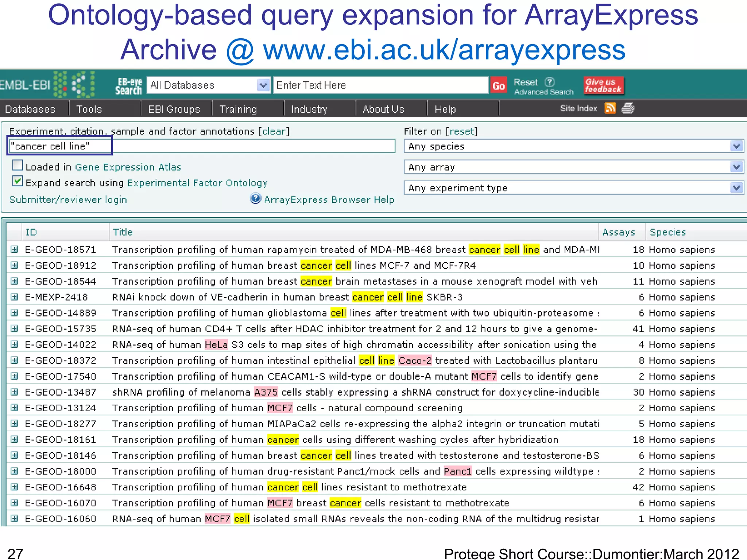Expand row E-GEOD-15735 with plus icon
The height and width of the screenshot is (560, 747).
pos(15,329)
